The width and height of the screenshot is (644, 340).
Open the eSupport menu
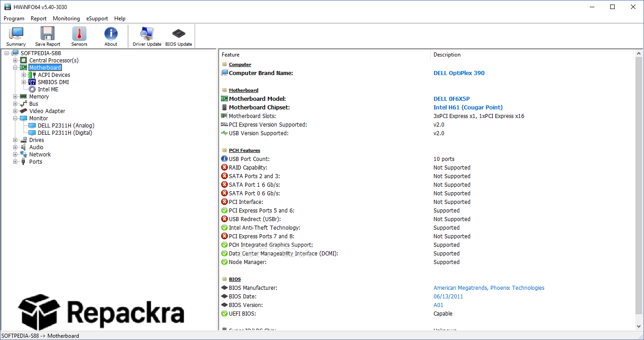tap(97, 19)
